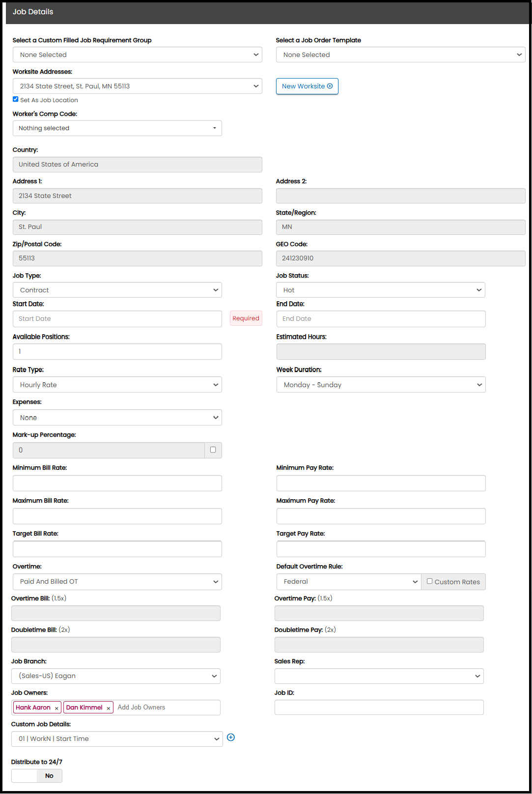532x794 pixels.
Task: Open the Job Order Template dropdown
Action: tap(400, 55)
